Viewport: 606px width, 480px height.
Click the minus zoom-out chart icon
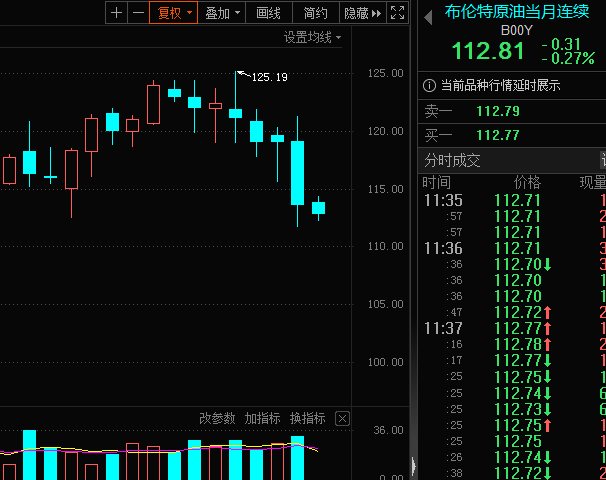coord(138,13)
